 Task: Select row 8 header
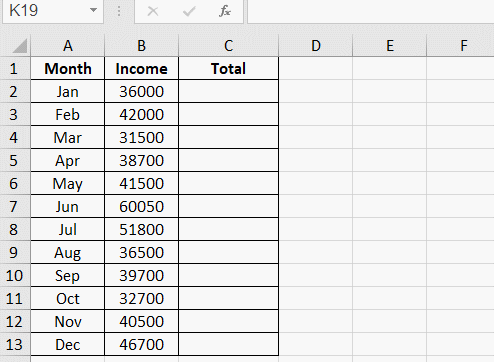tap(14, 230)
